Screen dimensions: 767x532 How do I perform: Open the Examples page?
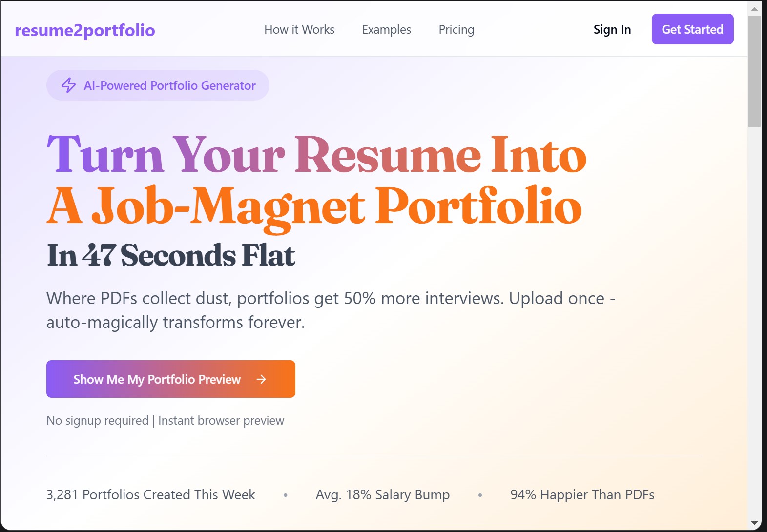386,29
